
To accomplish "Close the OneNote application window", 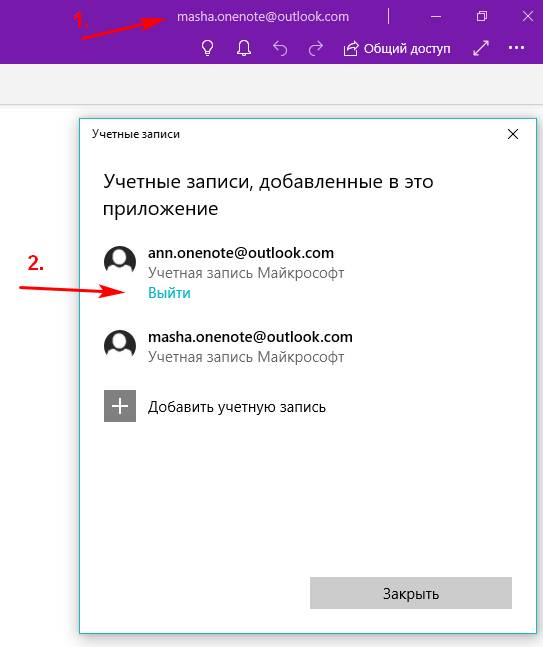I will [528, 17].
